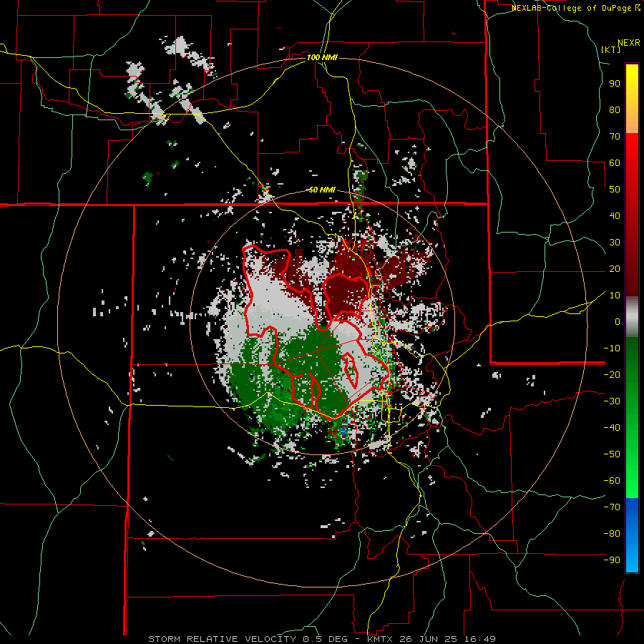
Task: Click the 0 value on the scale
Action: click(618, 321)
